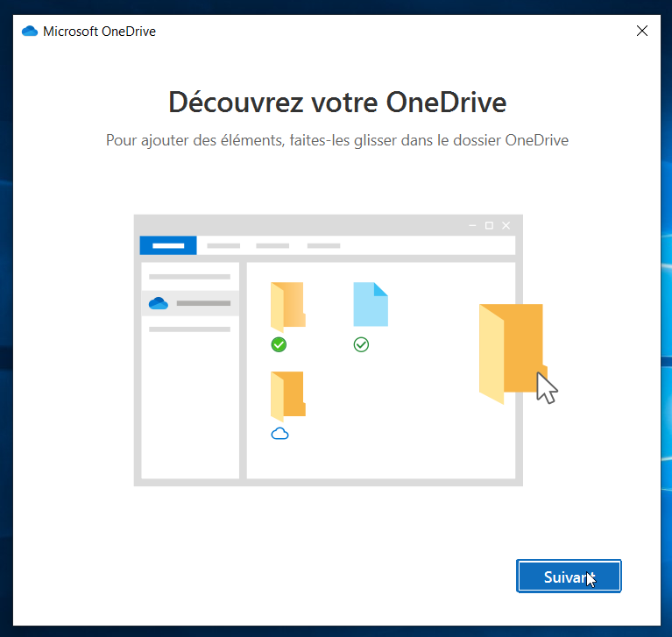
Task: Click the blue cloud outline status icon
Action: (279, 434)
